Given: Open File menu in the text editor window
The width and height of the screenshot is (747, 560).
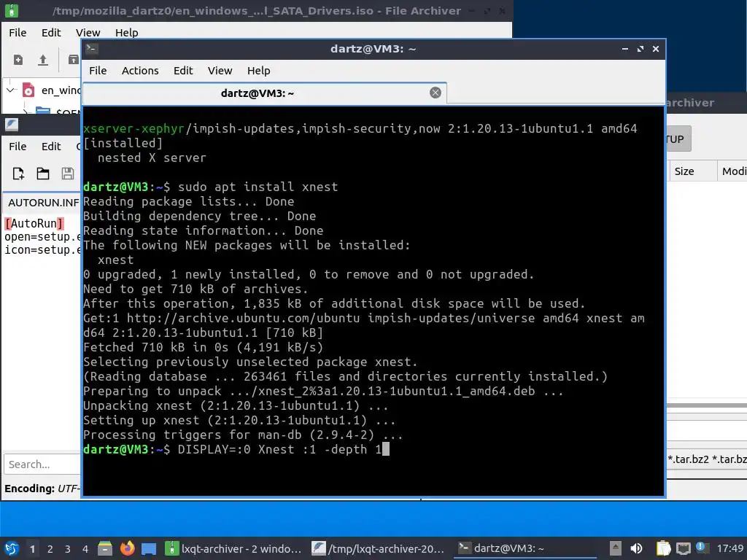Looking at the screenshot, I should [x=18, y=146].
